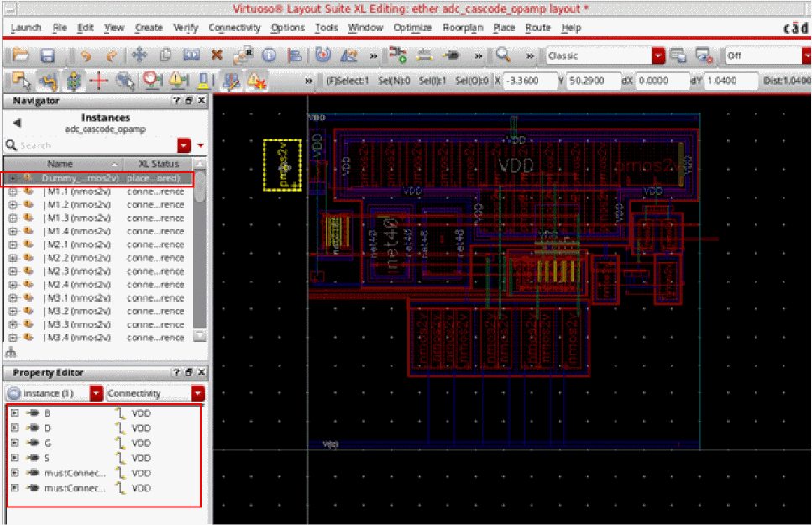Open the Verify menu
This screenshot has width=812, height=525.
tap(186, 28)
